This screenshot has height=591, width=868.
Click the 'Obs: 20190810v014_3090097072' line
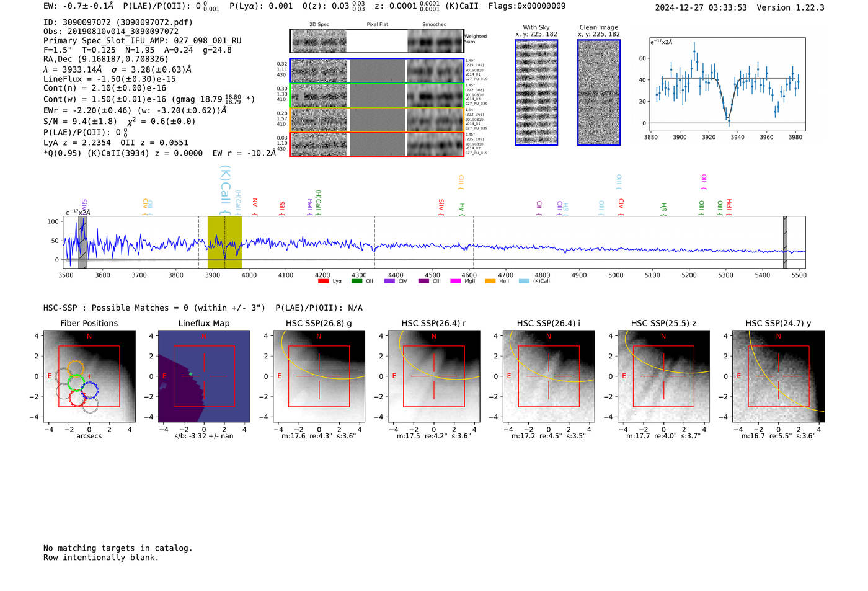pos(111,32)
